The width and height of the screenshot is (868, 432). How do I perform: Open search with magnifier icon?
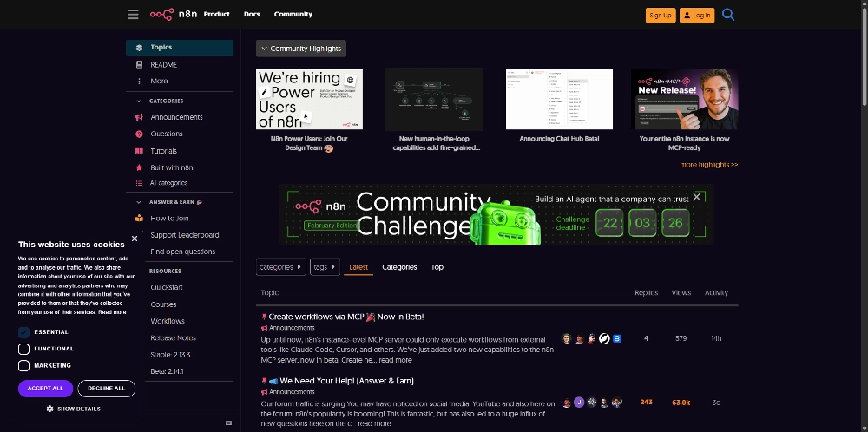click(x=728, y=15)
